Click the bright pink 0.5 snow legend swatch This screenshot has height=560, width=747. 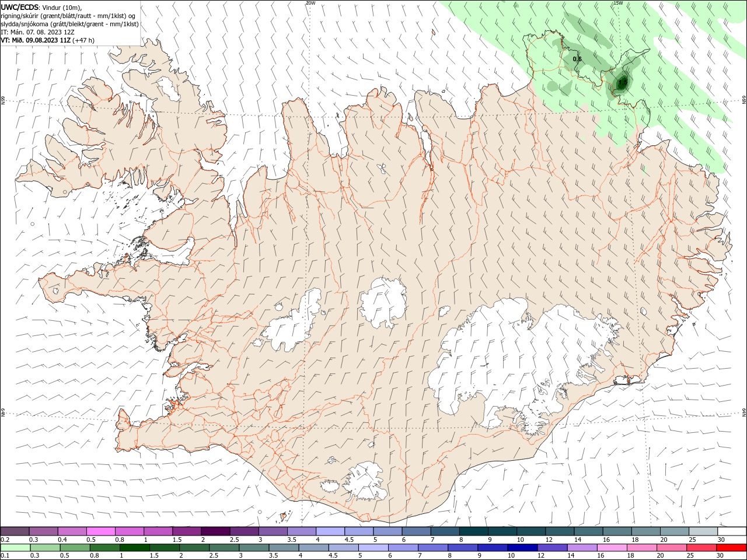pyautogui.click(x=101, y=531)
